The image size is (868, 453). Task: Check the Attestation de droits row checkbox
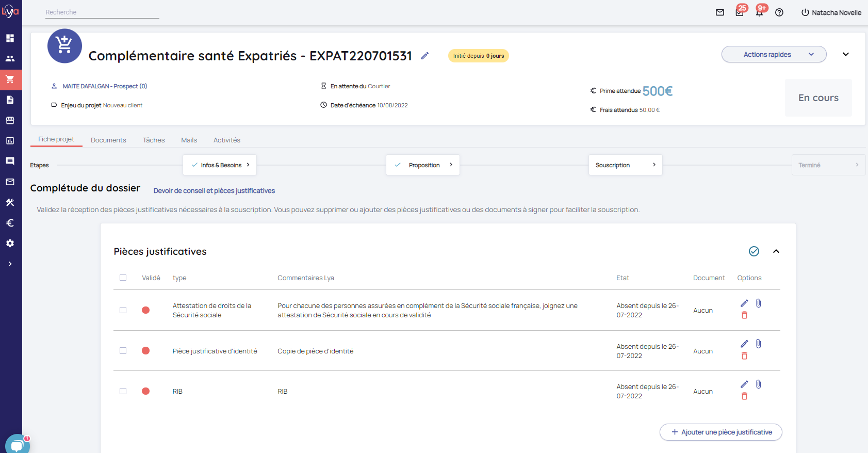[x=123, y=310]
